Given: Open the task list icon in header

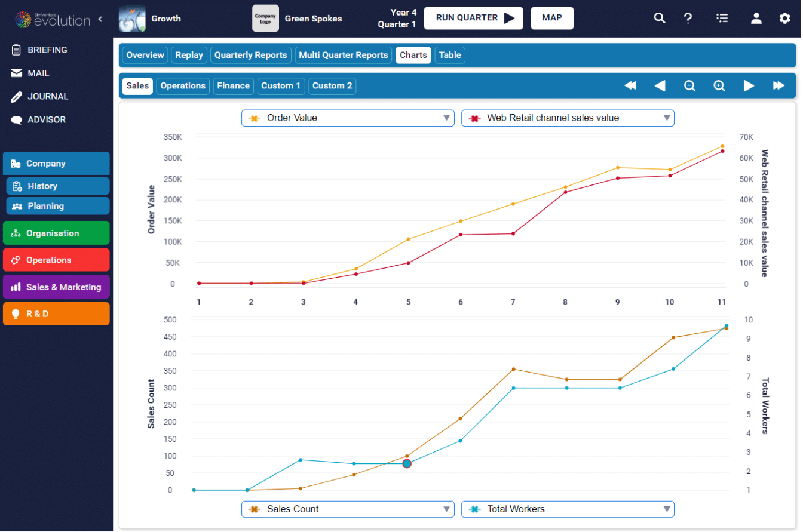Looking at the screenshot, I should 722,18.
